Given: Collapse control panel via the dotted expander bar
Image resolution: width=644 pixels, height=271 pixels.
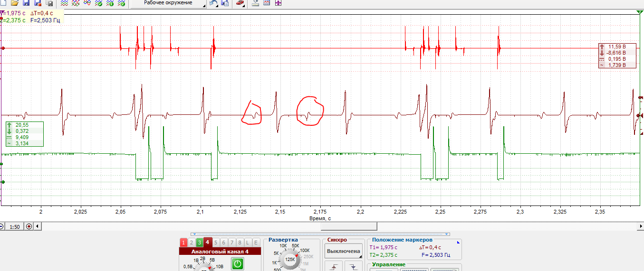Looking at the screenshot, I should pos(320,234).
